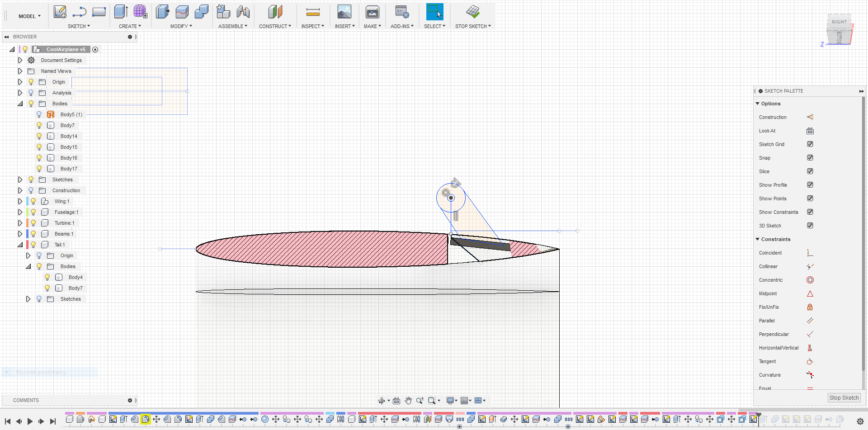
Task: Click the Pan hand navigation icon
Action: tap(408, 401)
